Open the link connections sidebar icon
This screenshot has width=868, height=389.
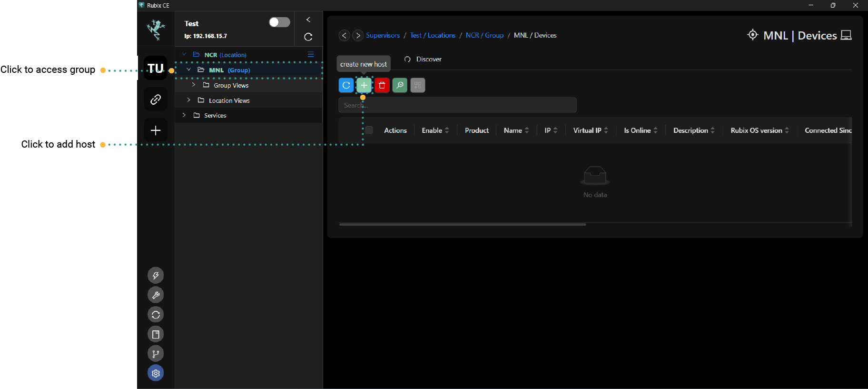coord(156,99)
